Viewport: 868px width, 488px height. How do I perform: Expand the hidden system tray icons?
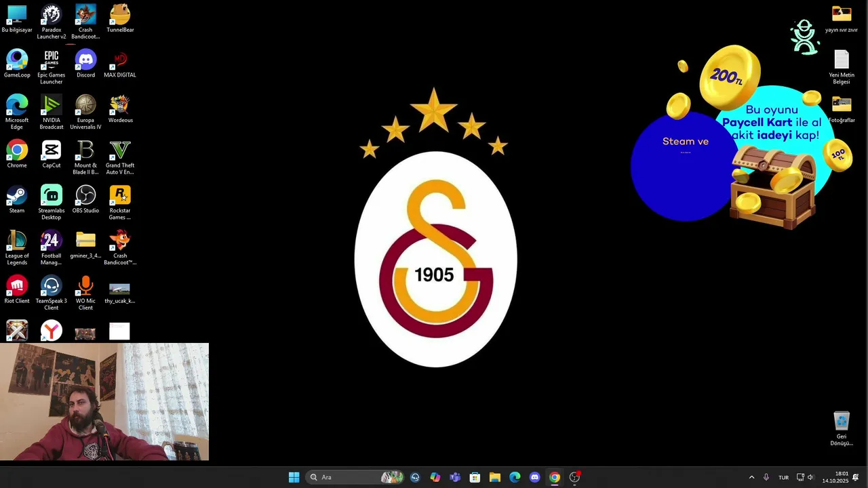pos(751,477)
